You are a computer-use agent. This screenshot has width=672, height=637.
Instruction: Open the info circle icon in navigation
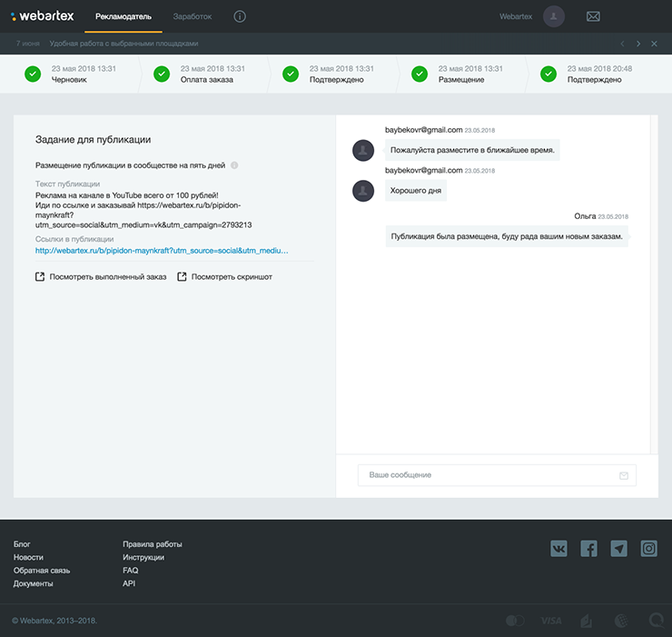tap(240, 16)
